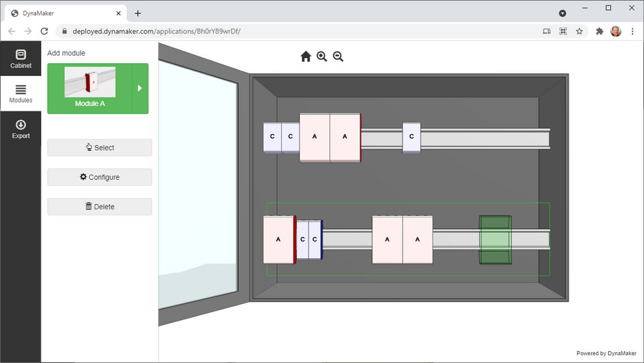Viewport: 644px width, 363px height.
Task: Select the first C module on bottom rail
Action: (303, 240)
